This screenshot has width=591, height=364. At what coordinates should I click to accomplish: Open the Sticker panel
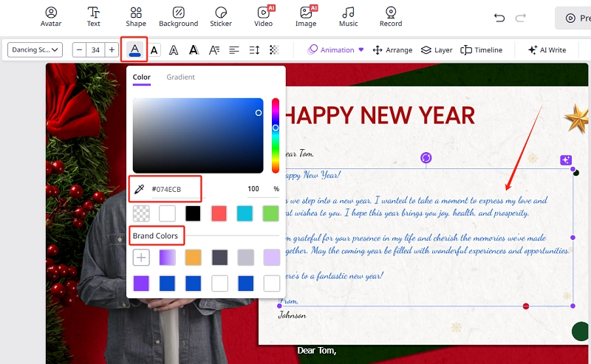pos(221,17)
